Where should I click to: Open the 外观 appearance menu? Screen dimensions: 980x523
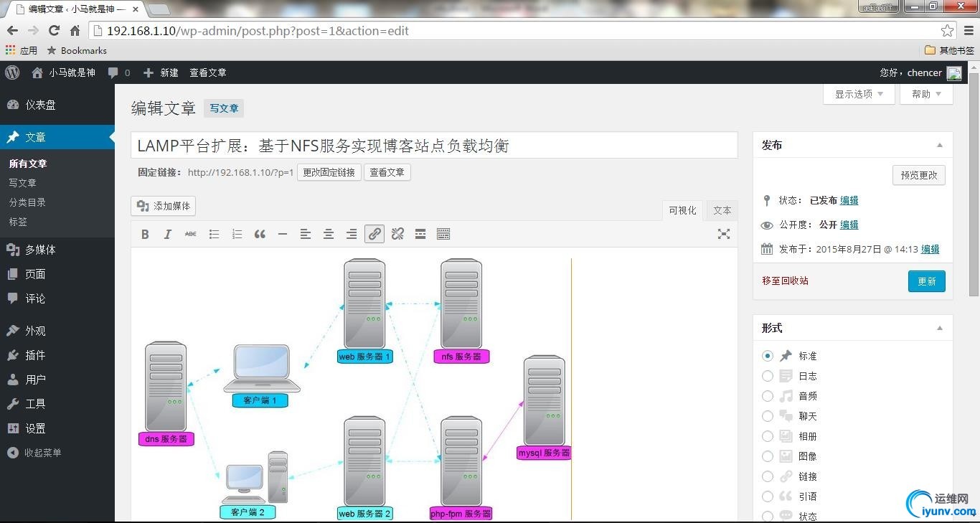[x=57, y=331]
